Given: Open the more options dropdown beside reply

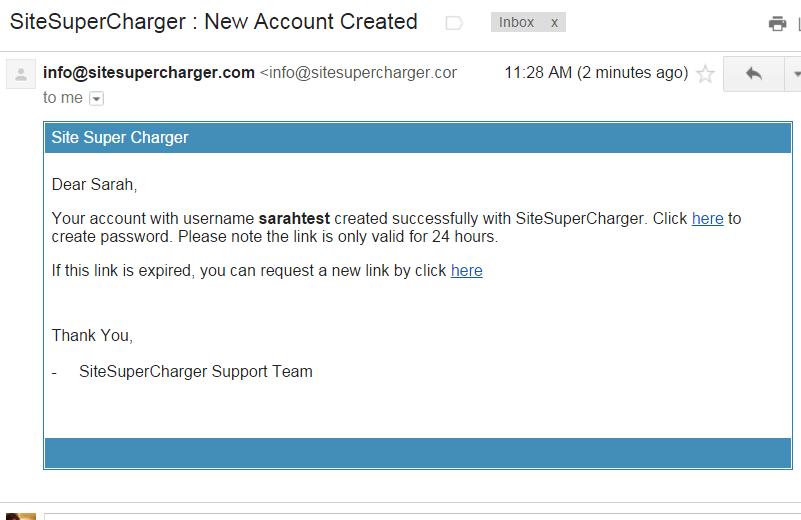Looking at the screenshot, I should click(795, 74).
